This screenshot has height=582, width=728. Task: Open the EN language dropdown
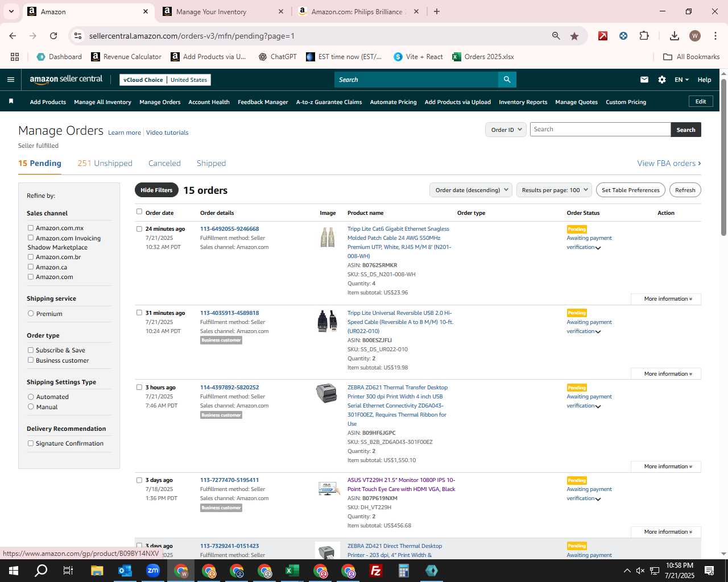point(681,80)
